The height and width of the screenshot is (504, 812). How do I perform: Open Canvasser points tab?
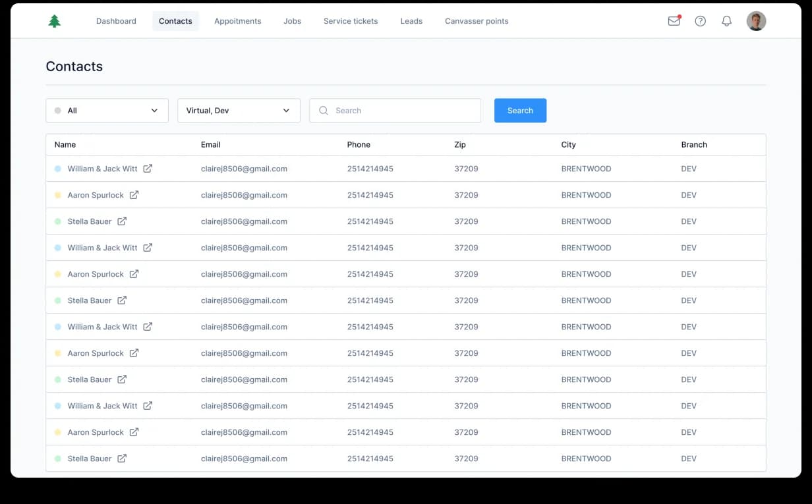tap(477, 21)
